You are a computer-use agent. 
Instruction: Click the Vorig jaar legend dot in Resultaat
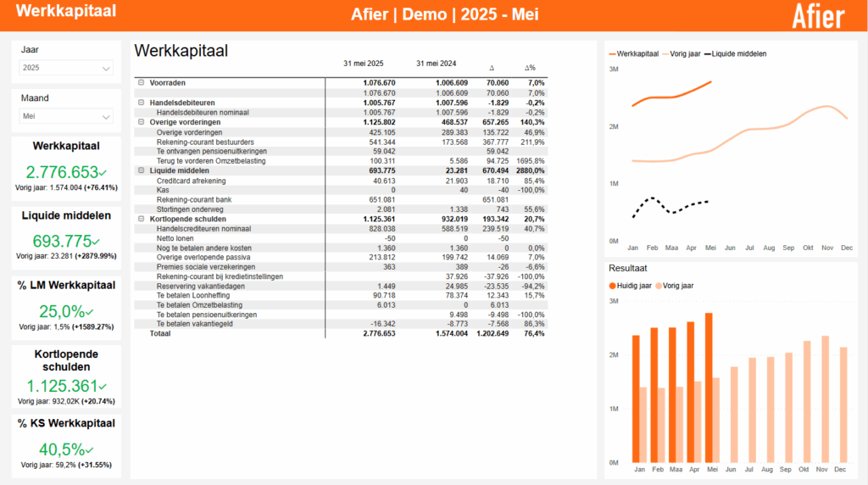point(657,285)
